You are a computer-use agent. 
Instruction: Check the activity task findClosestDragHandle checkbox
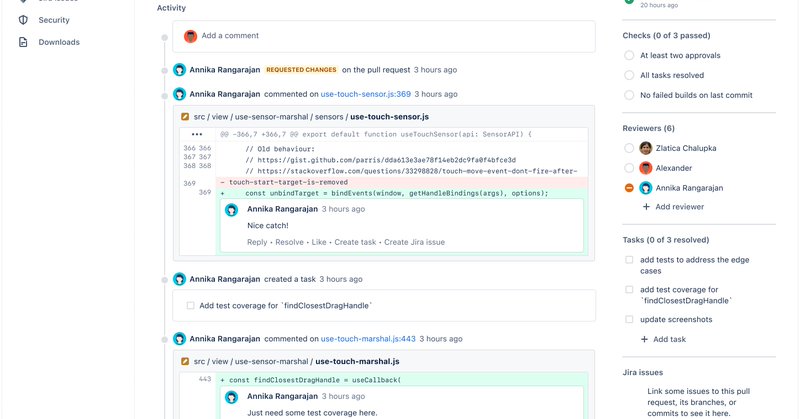click(190, 305)
